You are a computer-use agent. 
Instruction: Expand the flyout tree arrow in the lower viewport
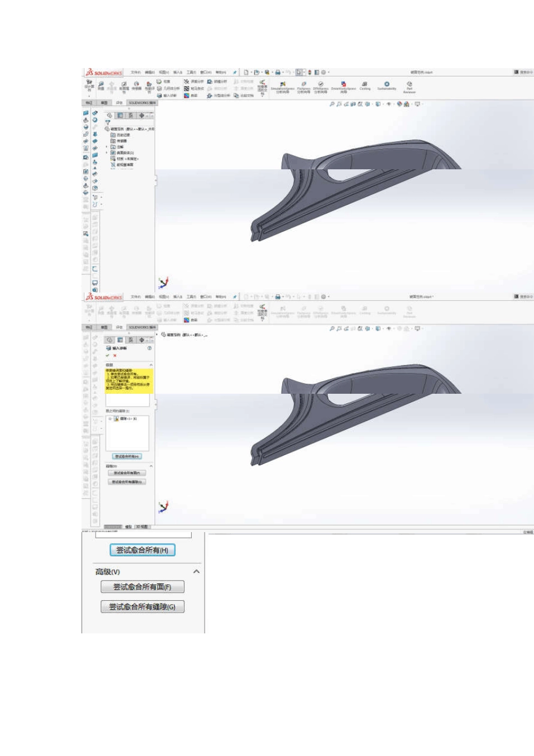click(x=157, y=334)
